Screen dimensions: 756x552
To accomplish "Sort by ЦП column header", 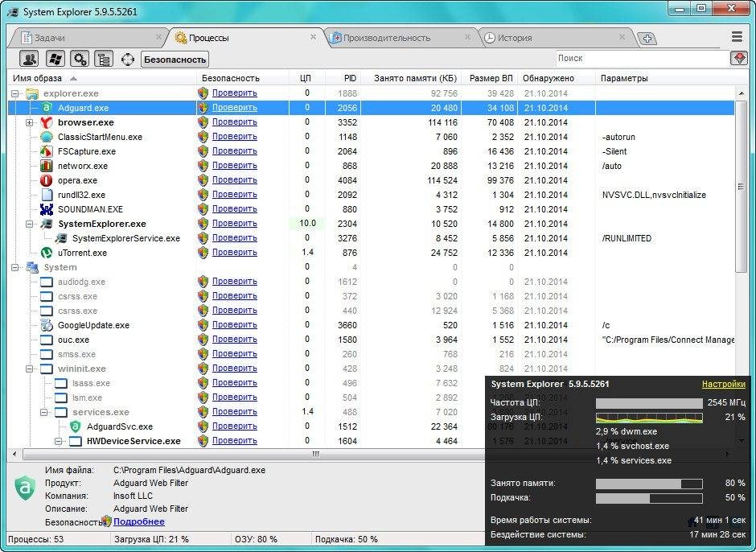I will 307,78.
